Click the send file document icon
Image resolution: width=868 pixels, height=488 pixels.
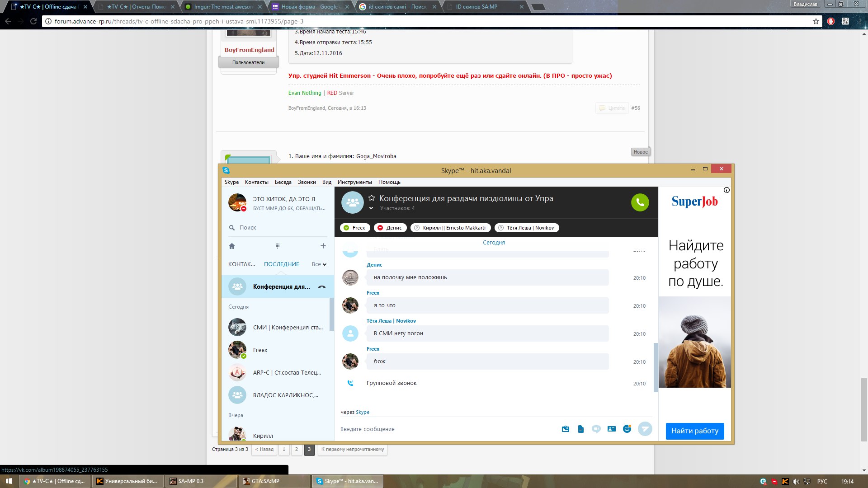point(581,429)
